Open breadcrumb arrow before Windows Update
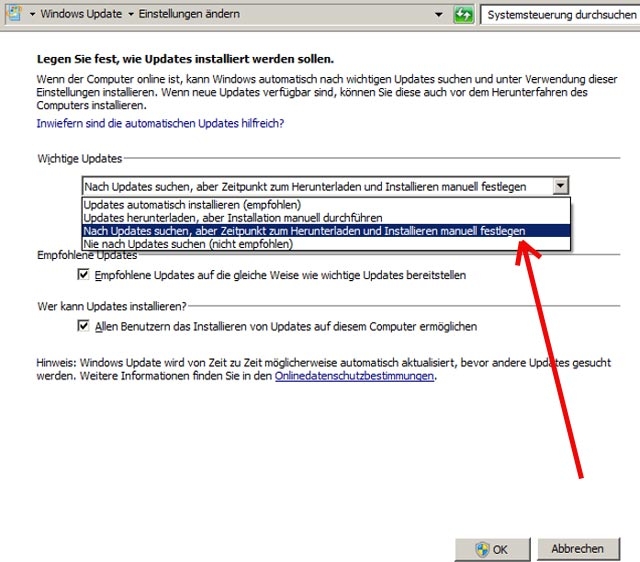Image resolution: width=640 pixels, height=562 pixels. point(33,14)
